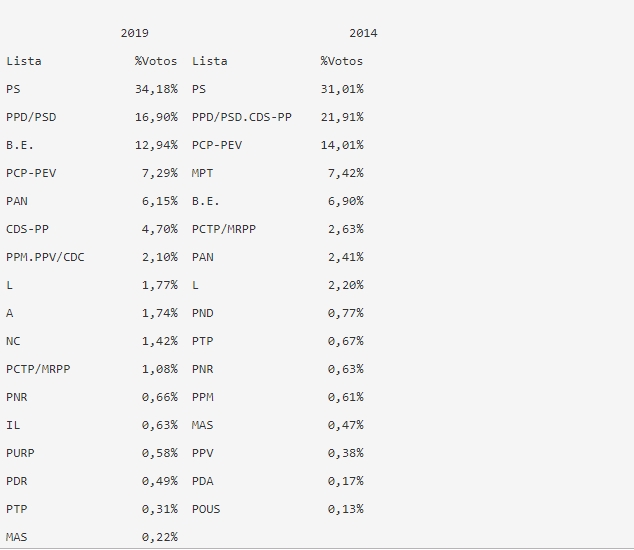Click the IL entry with 0,63%
This screenshot has width=634, height=550.
click(x=13, y=425)
